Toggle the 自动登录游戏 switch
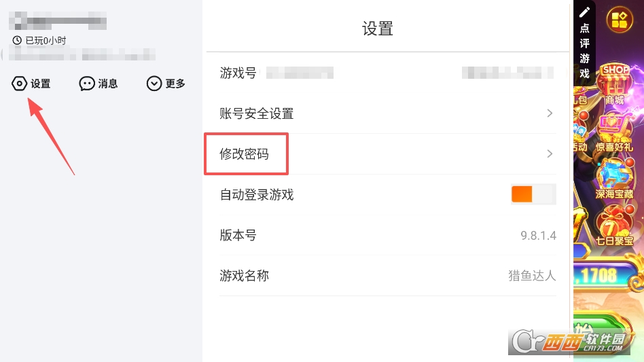644x362 pixels. [x=533, y=194]
